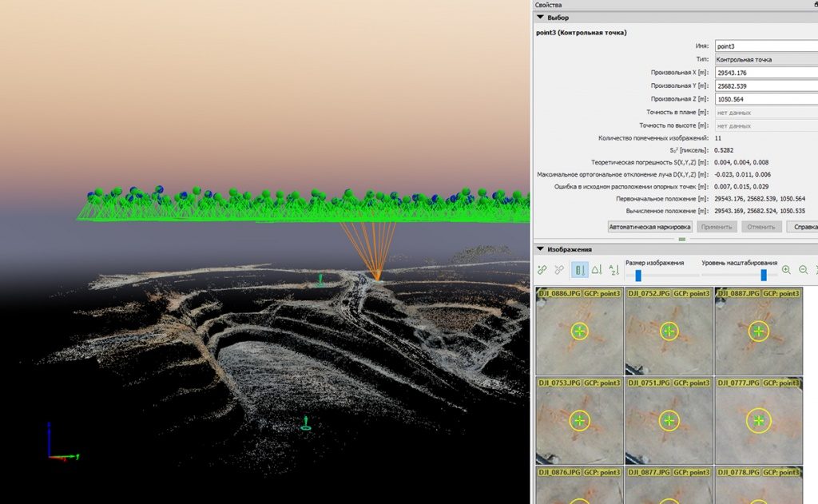Click the zoom out magnifier icon

pos(804,270)
